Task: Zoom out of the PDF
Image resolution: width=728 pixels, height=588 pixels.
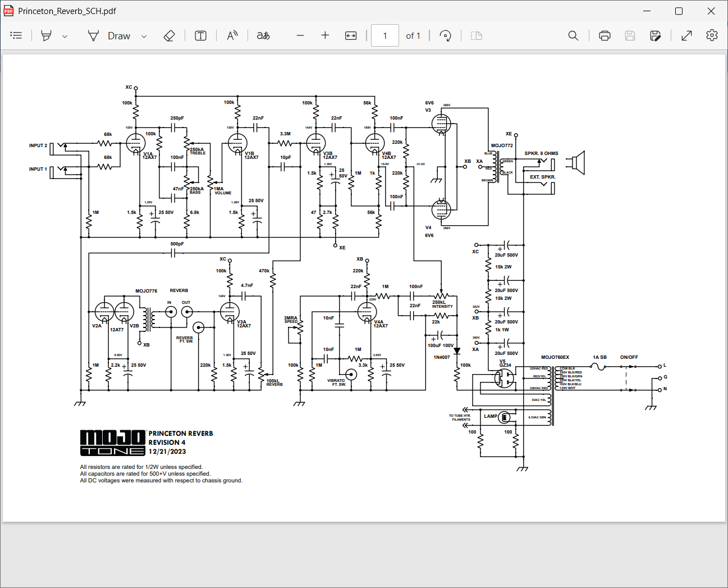Action: pyautogui.click(x=300, y=35)
